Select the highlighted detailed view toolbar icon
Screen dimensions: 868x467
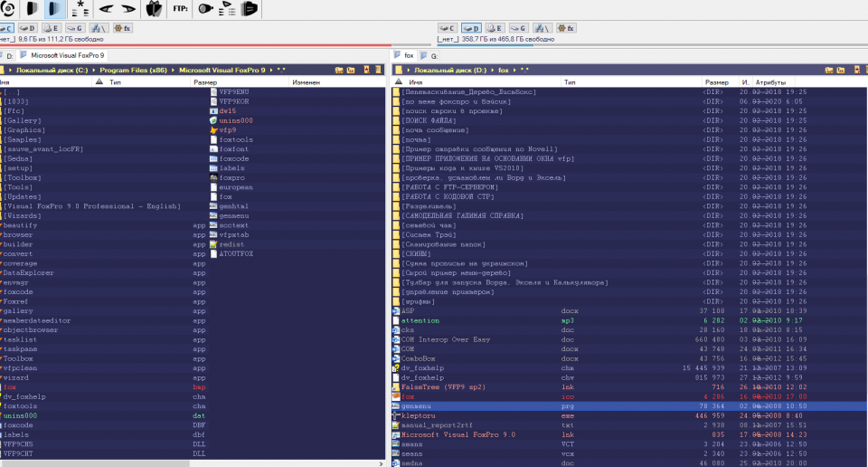click(55, 10)
